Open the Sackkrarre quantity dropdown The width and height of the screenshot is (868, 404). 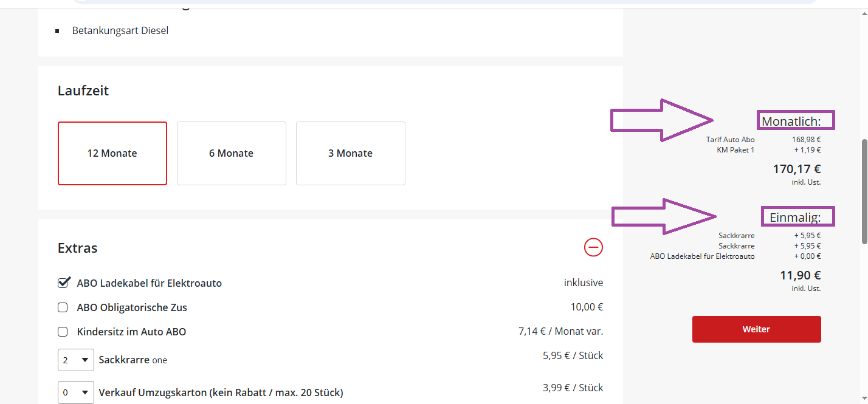point(76,360)
